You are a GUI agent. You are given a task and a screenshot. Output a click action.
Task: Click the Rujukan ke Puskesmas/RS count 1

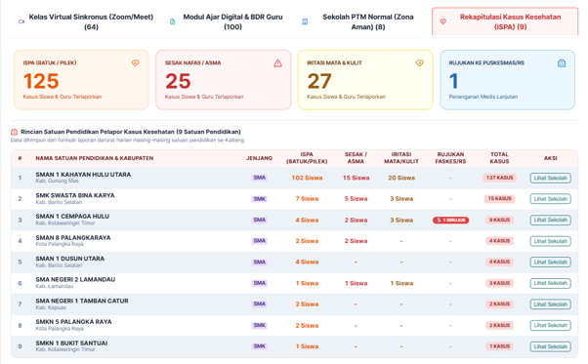(x=454, y=81)
